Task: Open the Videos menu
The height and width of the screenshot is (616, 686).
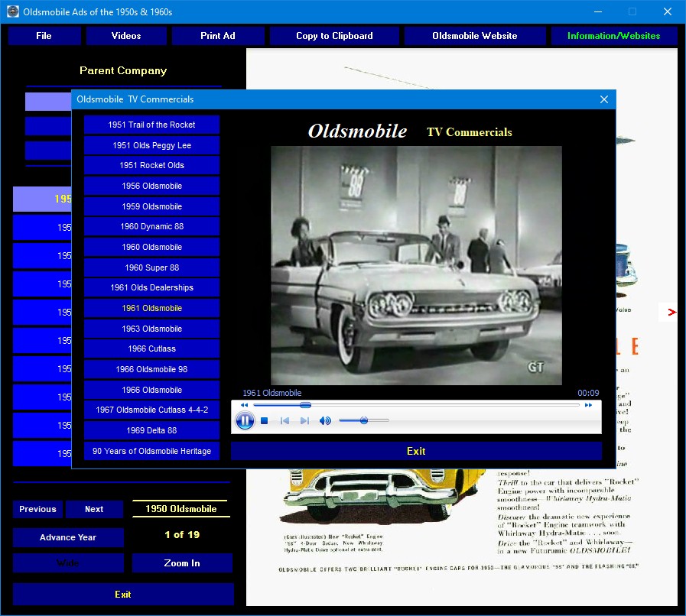Action: (126, 36)
